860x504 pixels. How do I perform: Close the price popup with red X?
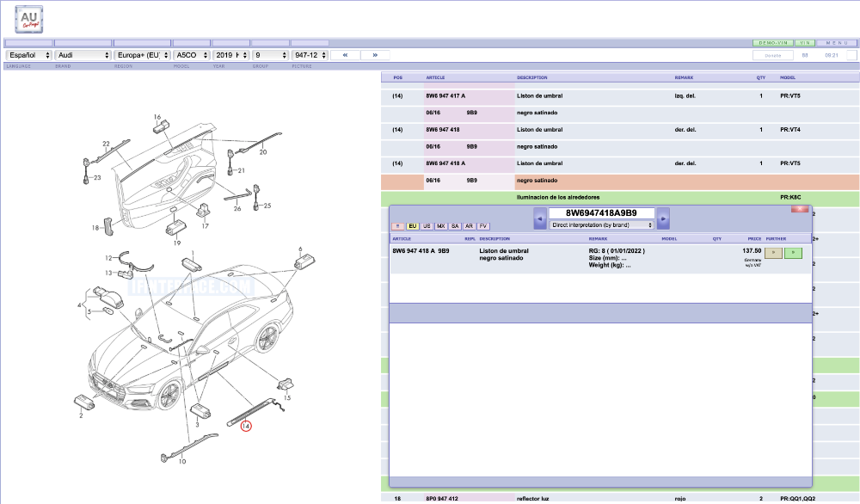coord(800,209)
